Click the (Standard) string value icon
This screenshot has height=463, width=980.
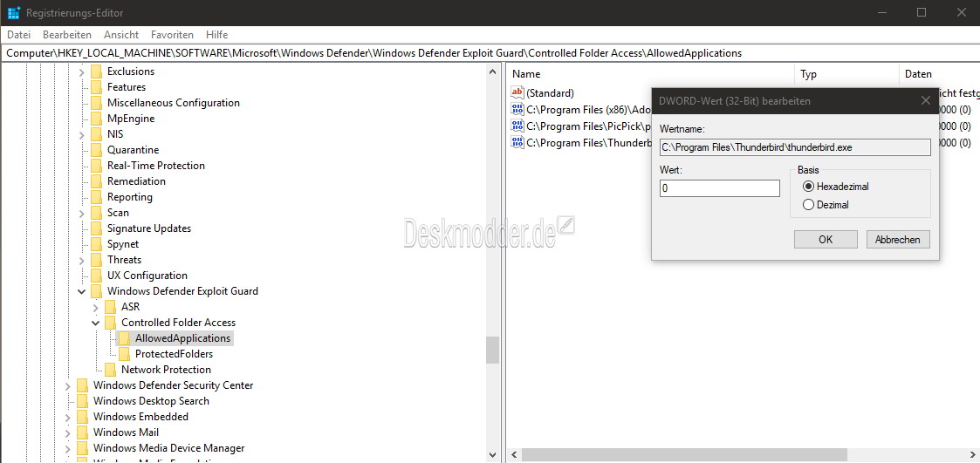[x=517, y=92]
